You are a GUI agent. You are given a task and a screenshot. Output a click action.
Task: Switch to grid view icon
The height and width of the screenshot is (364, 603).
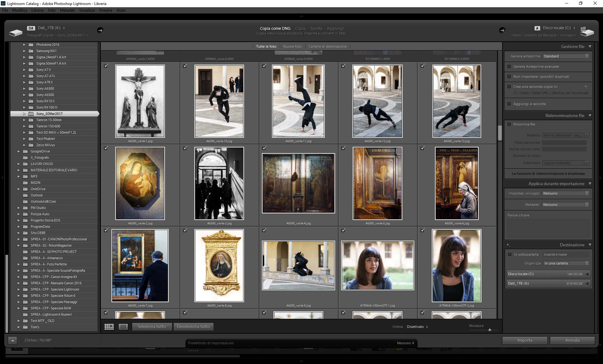[x=109, y=327]
